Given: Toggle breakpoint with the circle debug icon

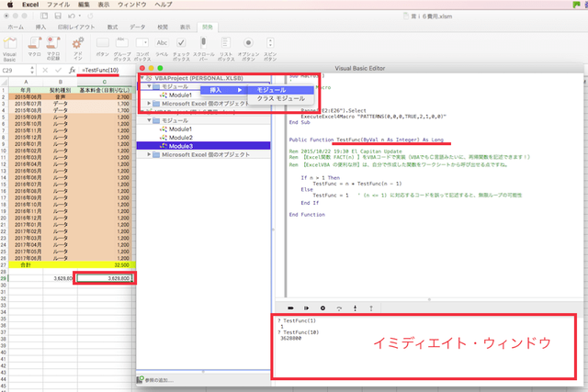Looking at the screenshot, I should 322,308.
